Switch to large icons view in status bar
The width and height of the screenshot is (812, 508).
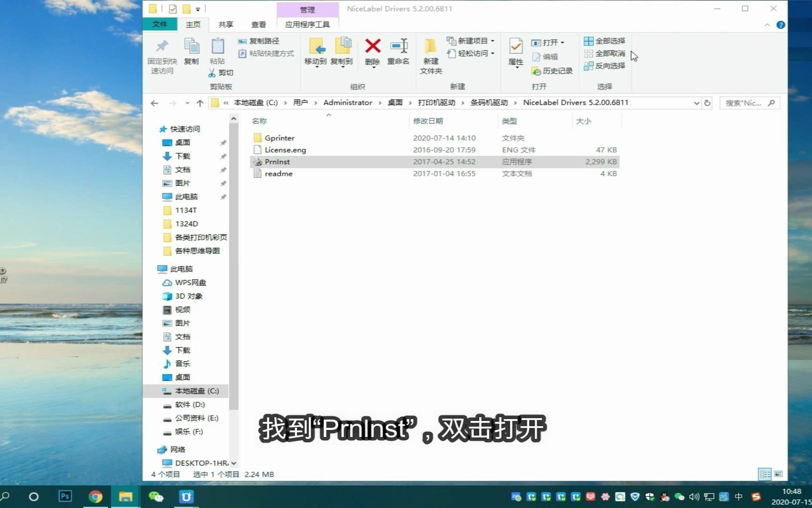[778, 474]
